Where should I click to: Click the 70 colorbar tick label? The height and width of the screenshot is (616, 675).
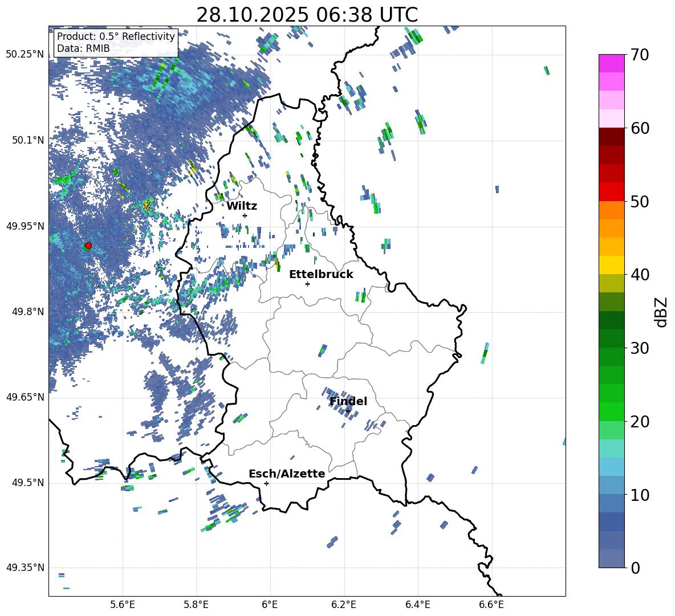[x=640, y=55]
